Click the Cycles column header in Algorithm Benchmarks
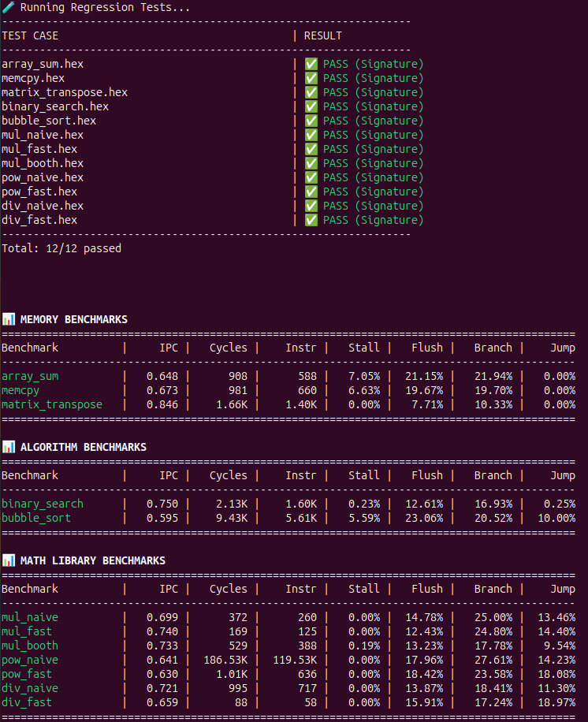This screenshot has height=722, width=588. [228, 475]
